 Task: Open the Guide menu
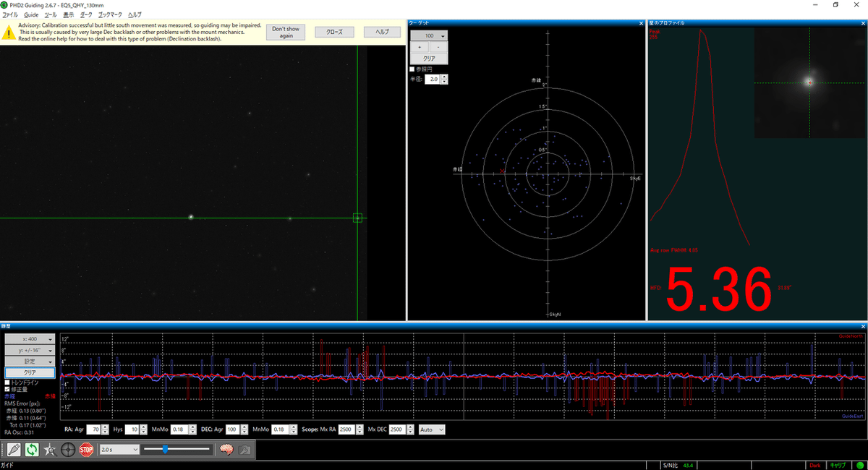tap(31, 14)
